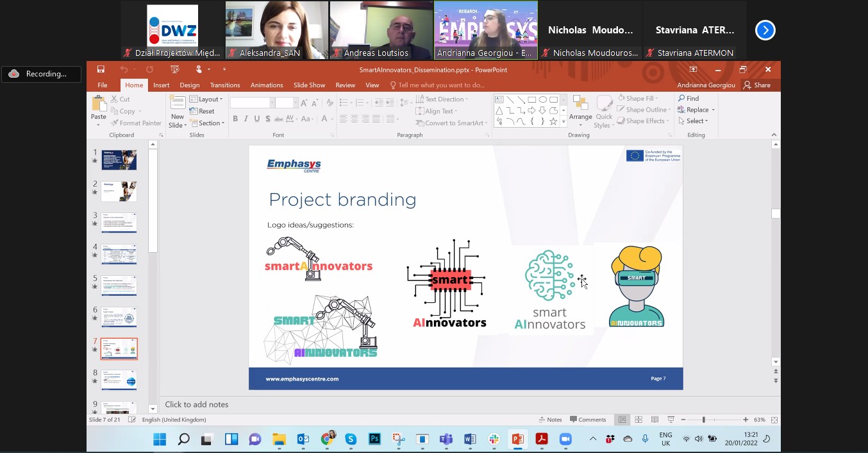Viewport: 868px width, 453px height.
Task: Collapse the ribbon with the chevron
Action: [x=774, y=135]
